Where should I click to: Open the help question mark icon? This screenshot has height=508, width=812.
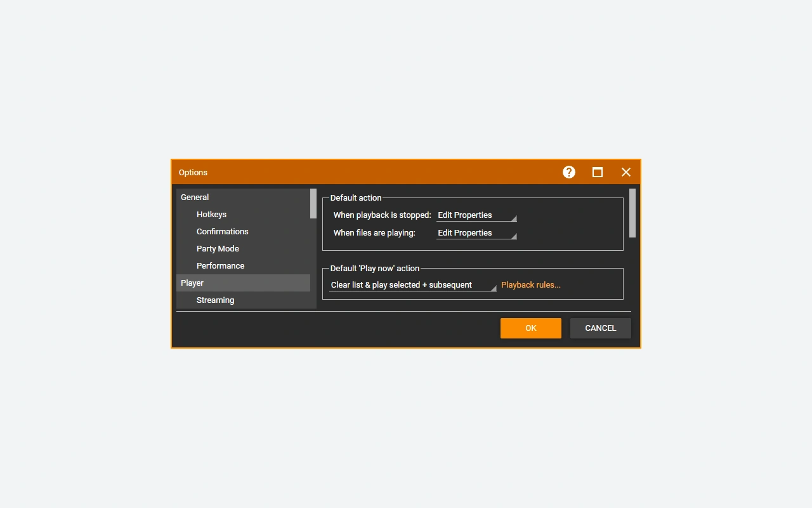[569, 172]
